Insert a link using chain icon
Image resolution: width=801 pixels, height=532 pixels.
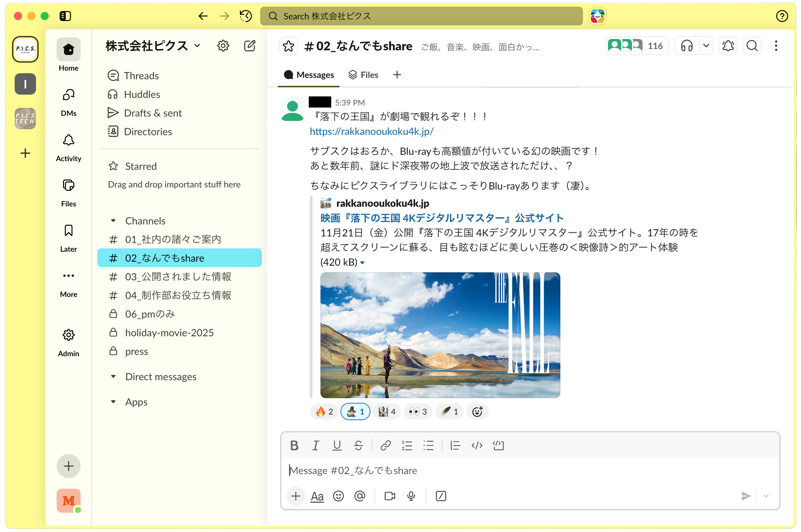pyautogui.click(x=385, y=446)
